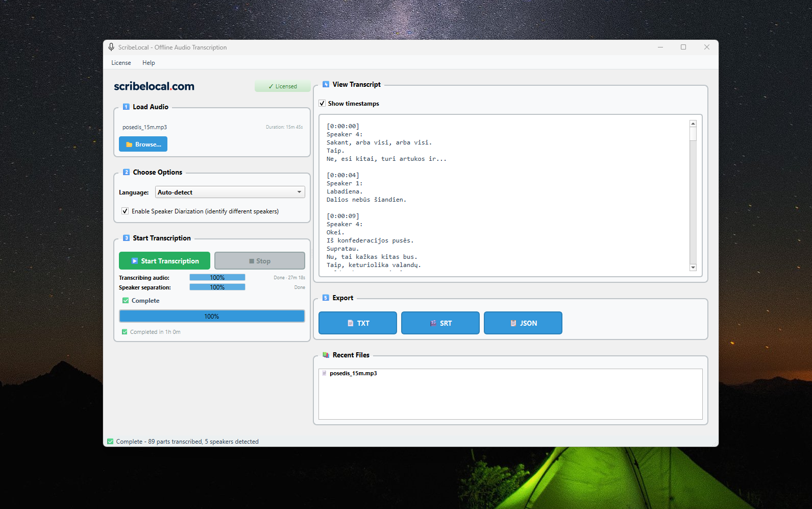Click the Duration: 15m 45s label
This screenshot has width=812, height=509.
284,127
